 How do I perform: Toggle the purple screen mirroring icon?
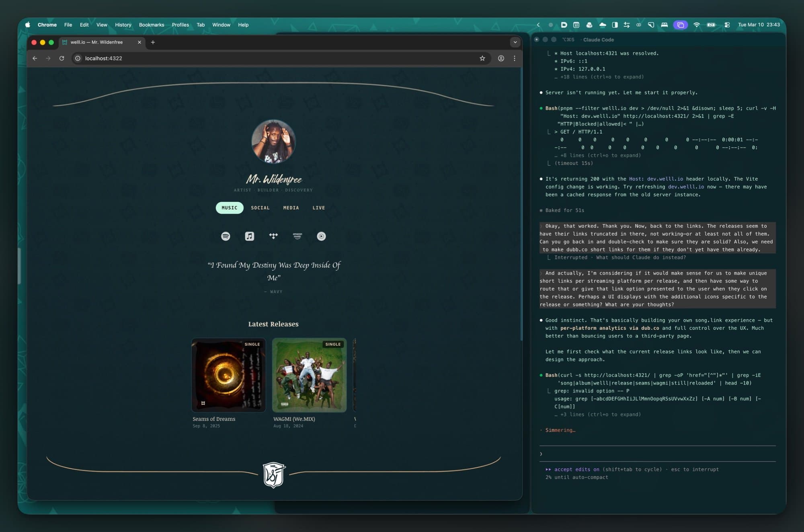pos(680,25)
